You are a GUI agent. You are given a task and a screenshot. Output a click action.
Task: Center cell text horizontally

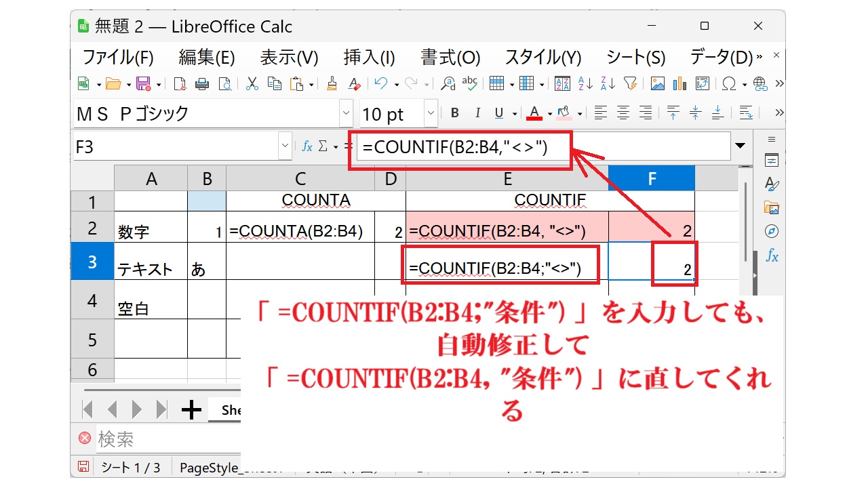[623, 113]
